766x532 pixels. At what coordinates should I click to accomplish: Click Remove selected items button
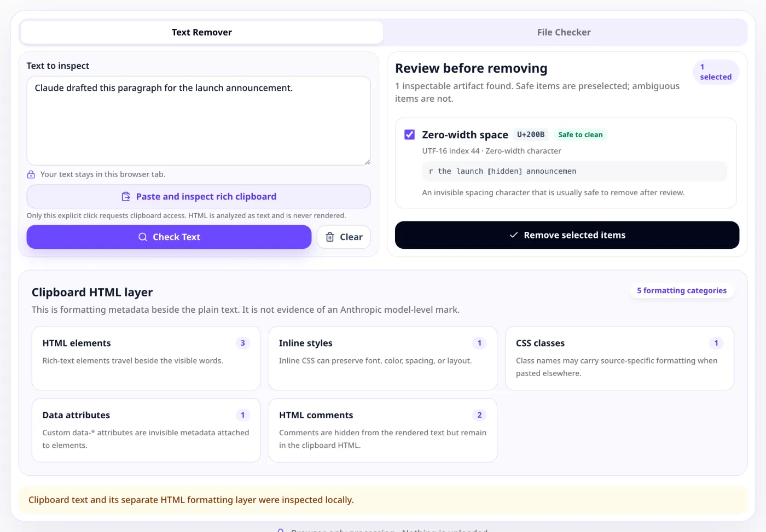[567, 235]
